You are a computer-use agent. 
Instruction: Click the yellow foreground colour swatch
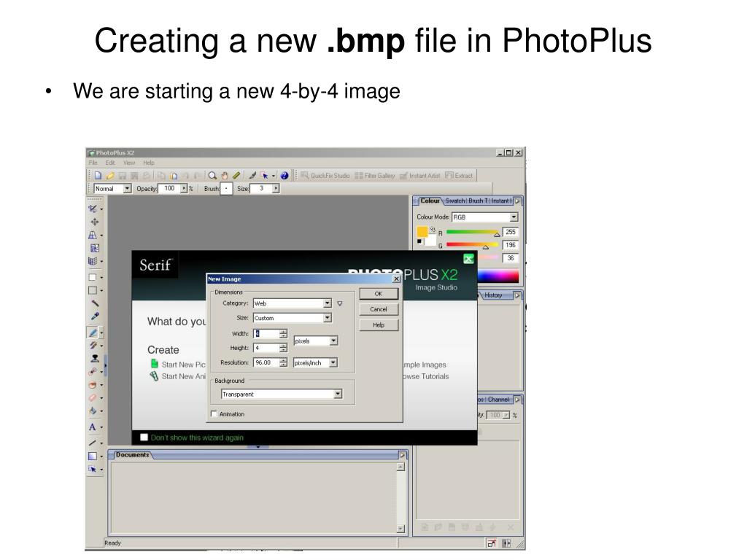[422, 232]
